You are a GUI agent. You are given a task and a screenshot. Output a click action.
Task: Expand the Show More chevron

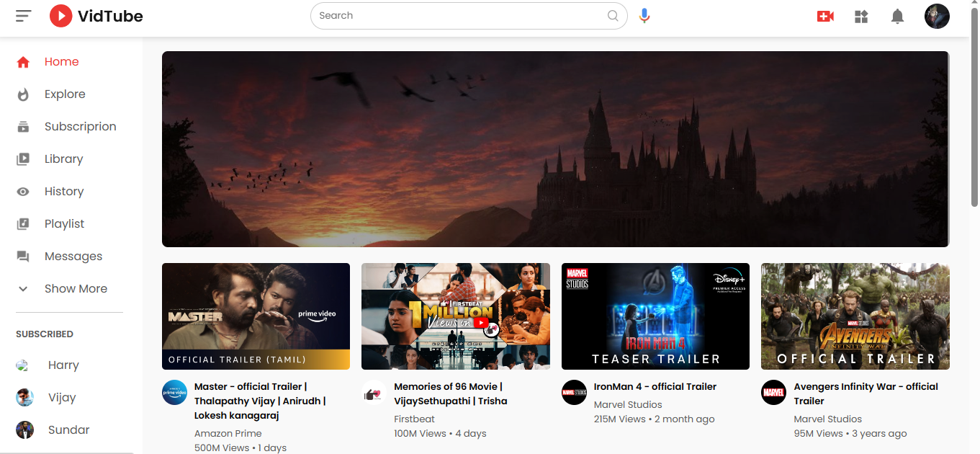point(23,289)
